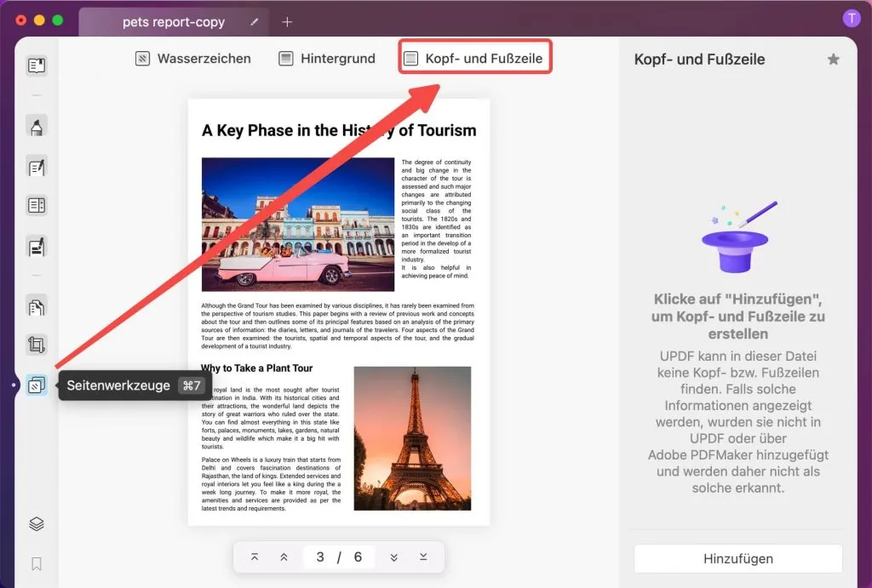Click the pencil rename icon on tab
872x588 pixels.
coord(254,21)
